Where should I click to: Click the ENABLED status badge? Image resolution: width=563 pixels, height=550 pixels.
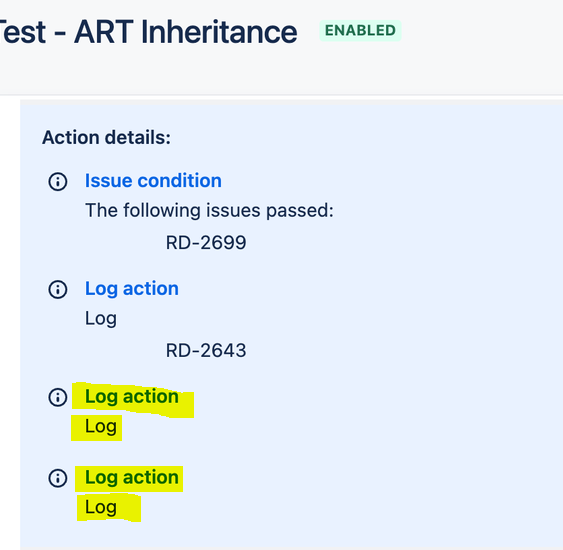click(360, 31)
